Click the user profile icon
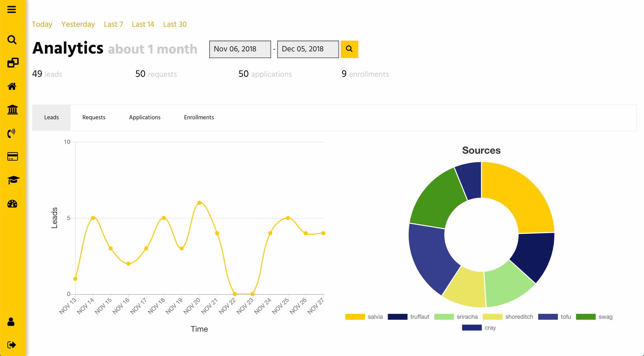644x356 pixels. tap(11, 322)
